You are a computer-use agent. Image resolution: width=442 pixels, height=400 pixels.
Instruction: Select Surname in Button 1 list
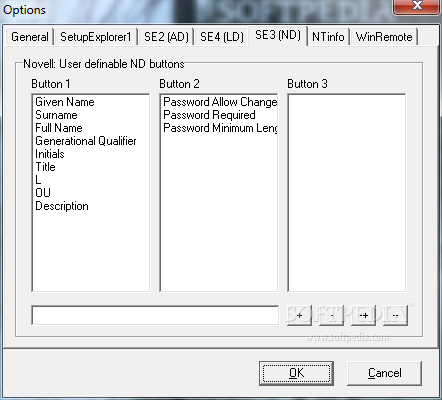click(56, 115)
